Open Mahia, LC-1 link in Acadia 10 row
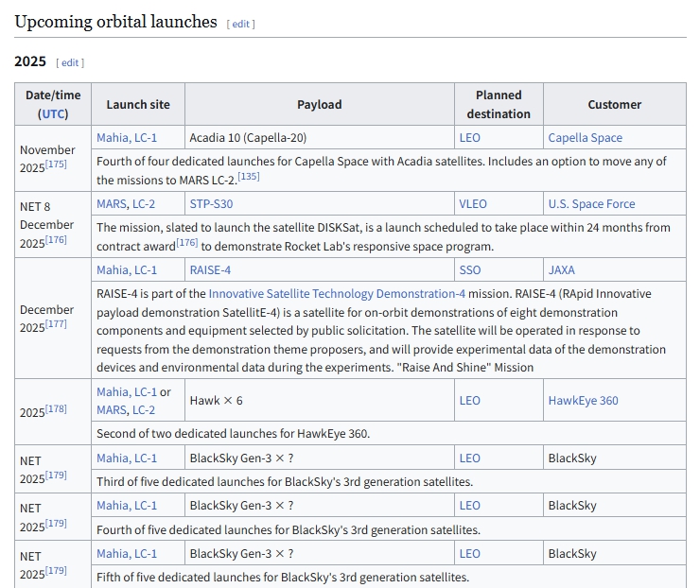Viewport: 700px width, 588px height. coord(127,137)
